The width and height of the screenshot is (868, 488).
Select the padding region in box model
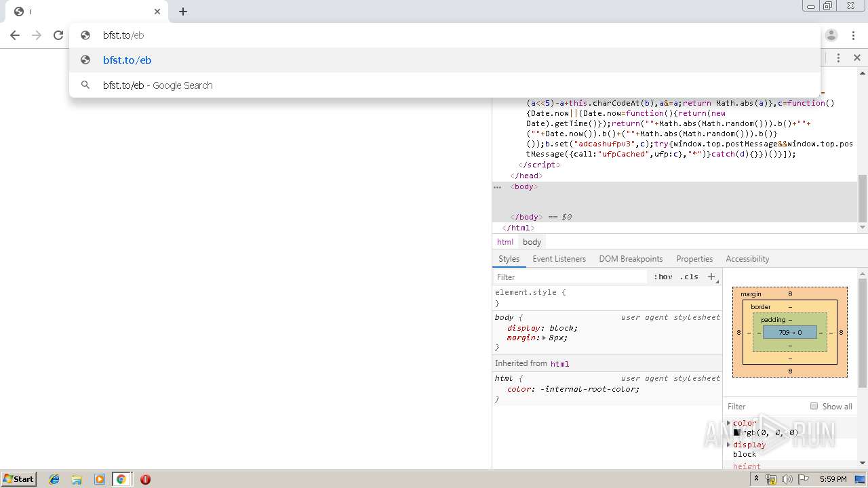[x=773, y=320]
